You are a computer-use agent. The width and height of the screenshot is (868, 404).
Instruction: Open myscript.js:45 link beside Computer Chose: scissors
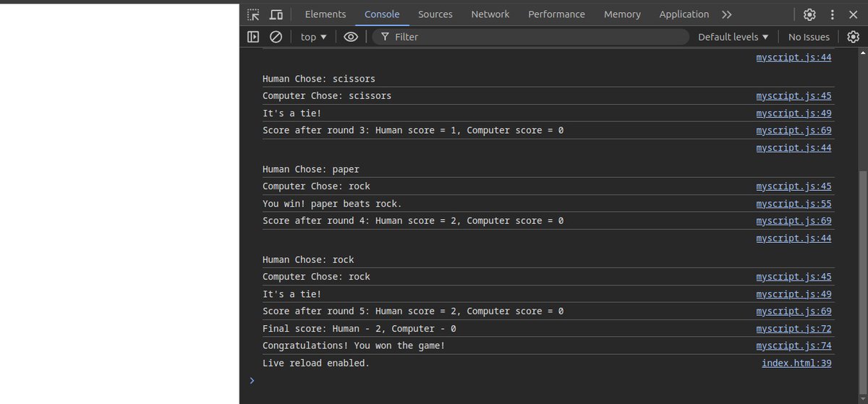[x=794, y=96]
